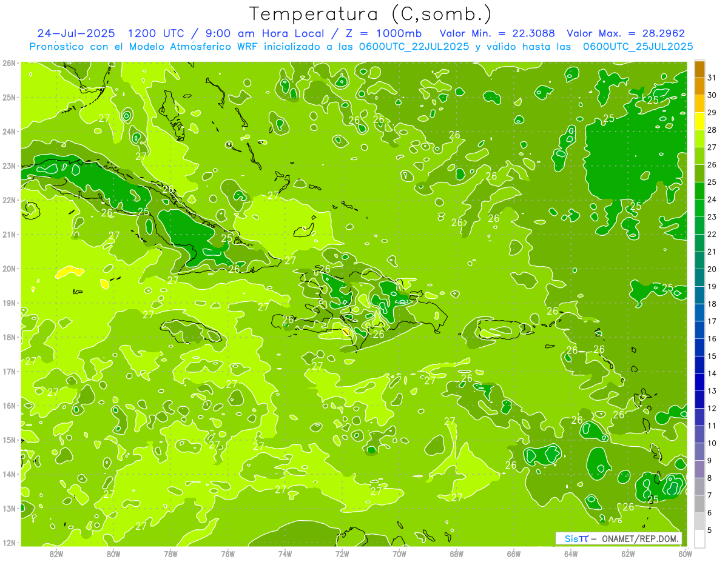Click the 'ONAMET/REP.DOM.' credit label
The image size is (728, 562).
tap(640, 538)
